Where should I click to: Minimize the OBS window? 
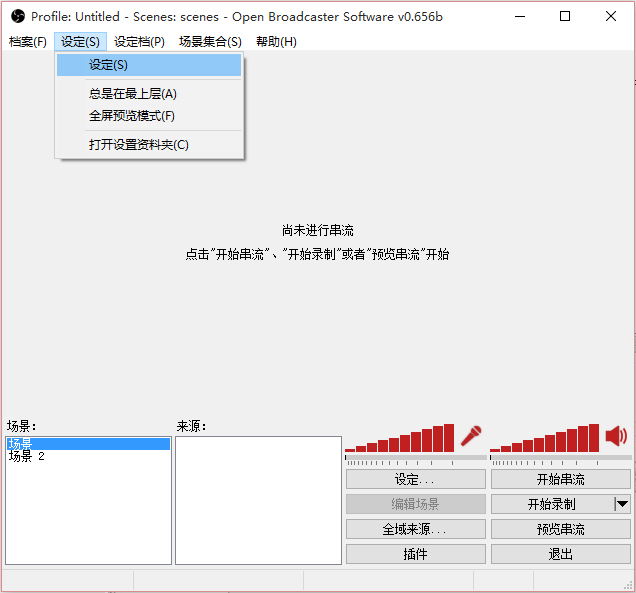click(x=520, y=16)
